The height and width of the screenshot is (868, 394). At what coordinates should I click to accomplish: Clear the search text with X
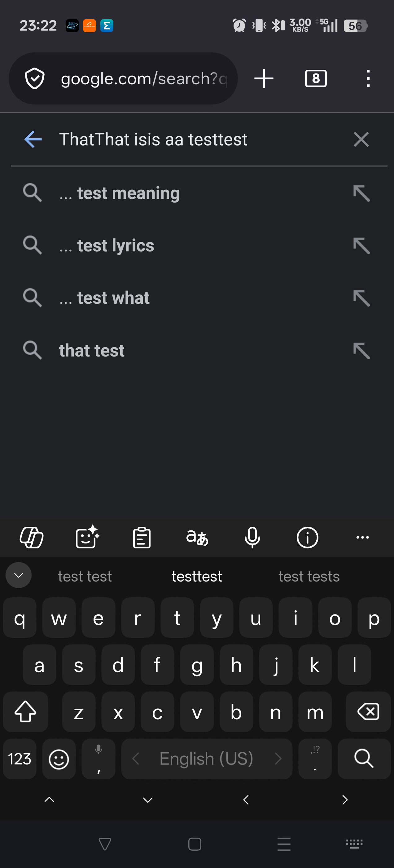pos(361,139)
